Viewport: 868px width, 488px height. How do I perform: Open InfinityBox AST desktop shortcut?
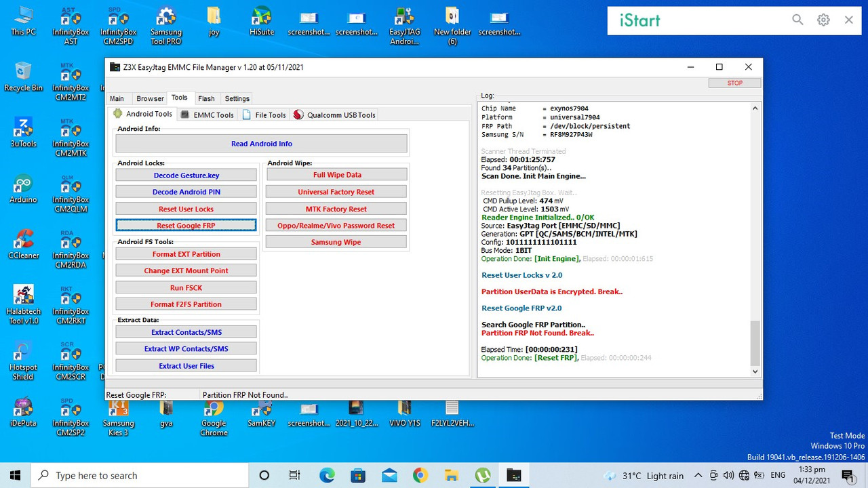pyautogui.click(x=71, y=26)
